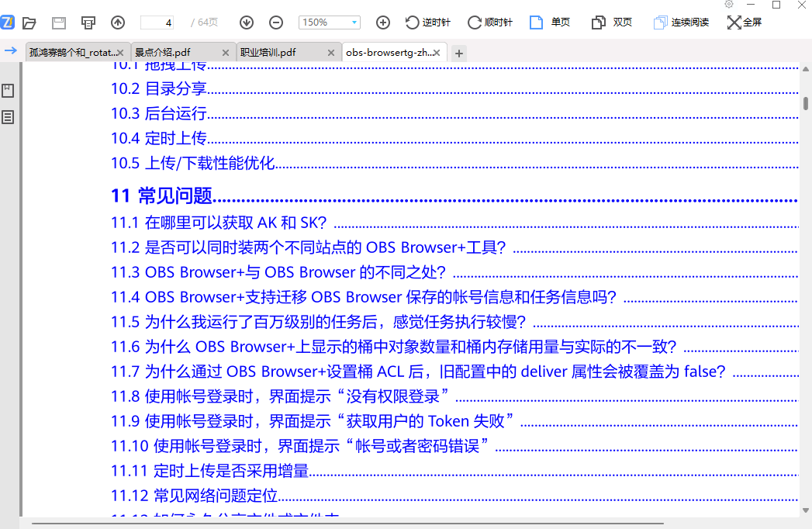Zoom out with minus circle icon

coord(276,22)
